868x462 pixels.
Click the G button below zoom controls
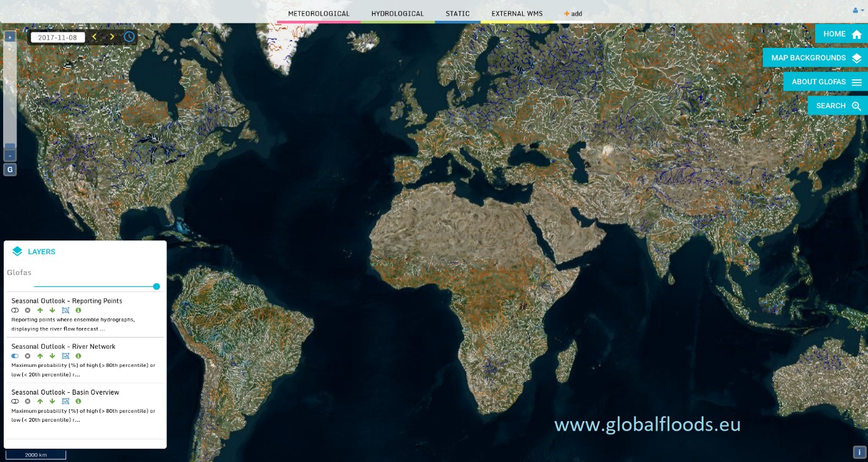pos(10,169)
